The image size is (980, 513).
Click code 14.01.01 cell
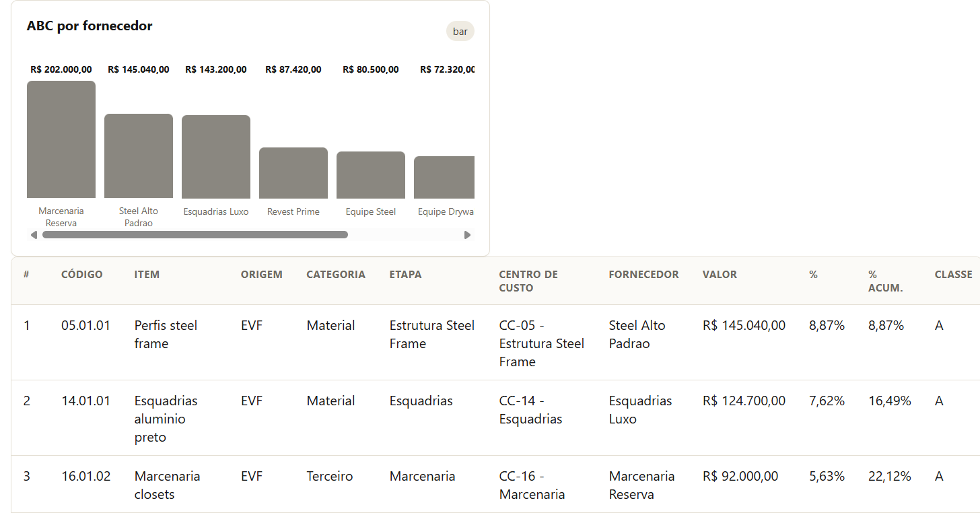point(86,401)
